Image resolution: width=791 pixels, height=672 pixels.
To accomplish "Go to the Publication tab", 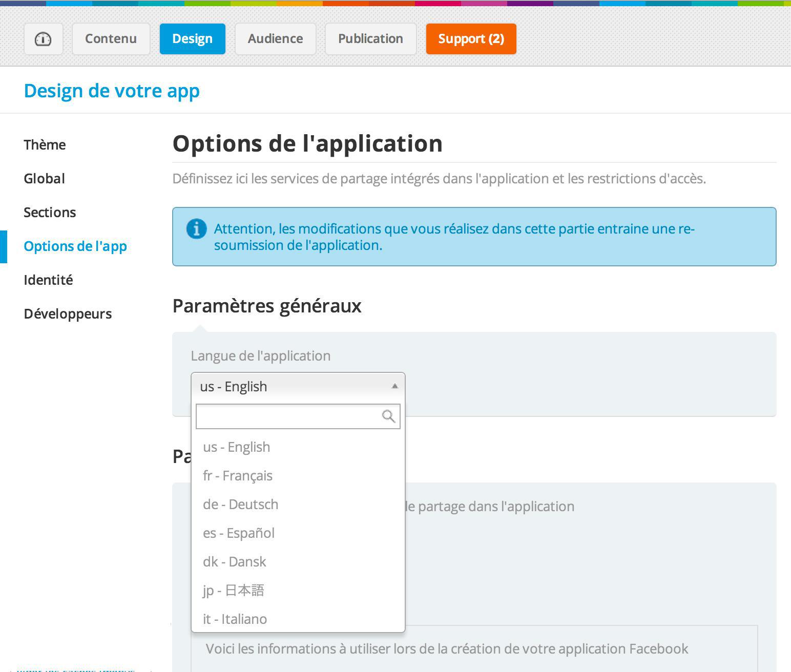I will tap(370, 39).
